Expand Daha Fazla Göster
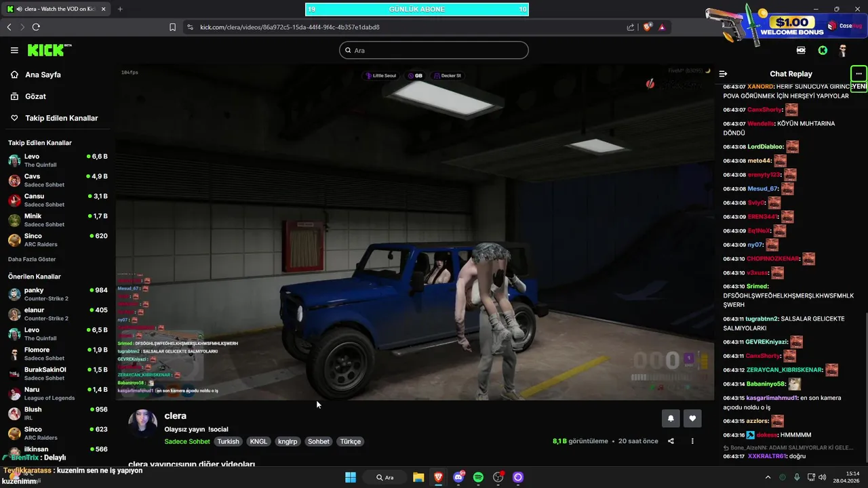Screen dimensions: 868x488 coord(32,260)
